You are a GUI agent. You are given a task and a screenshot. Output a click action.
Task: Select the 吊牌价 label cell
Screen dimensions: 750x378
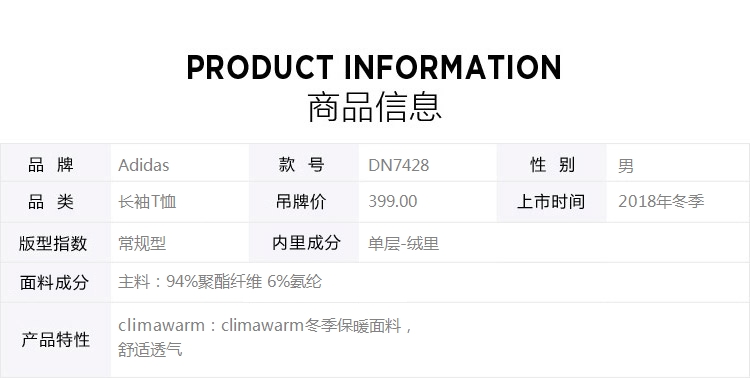click(304, 202)
